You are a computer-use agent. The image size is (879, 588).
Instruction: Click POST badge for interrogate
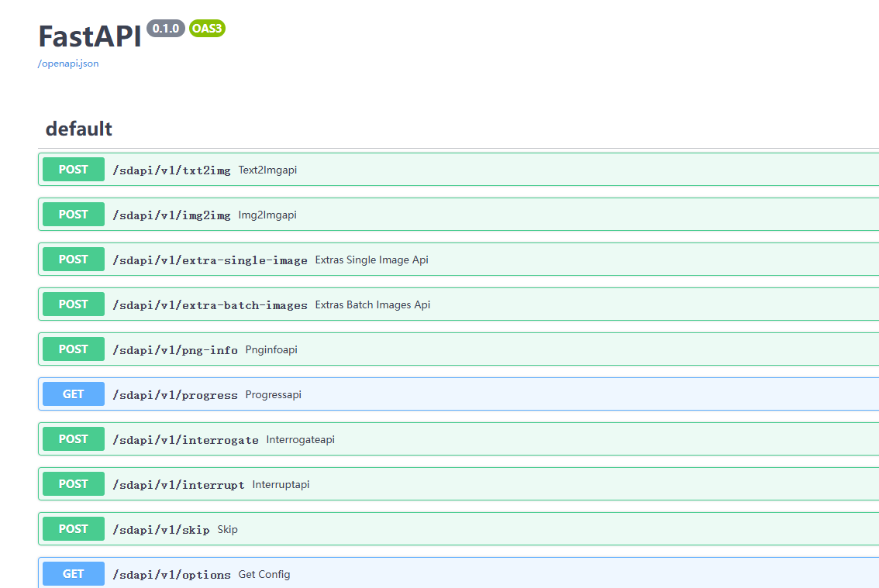tap(74, 439)
